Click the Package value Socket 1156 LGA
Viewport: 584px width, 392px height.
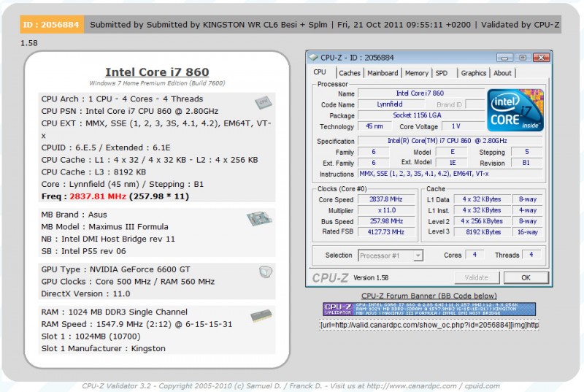tap(421, 115)
